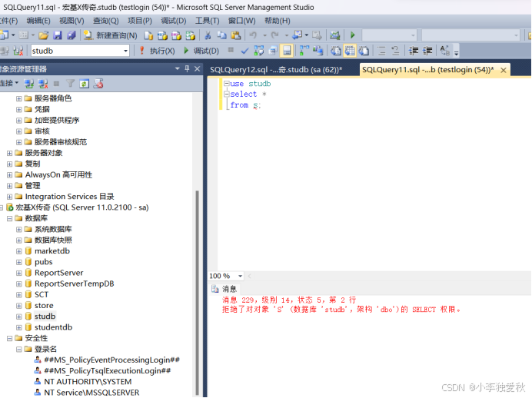Select the 宏基X传奇 server node
532x398 pixels.
pyautogui.click(x=82, y=207)
